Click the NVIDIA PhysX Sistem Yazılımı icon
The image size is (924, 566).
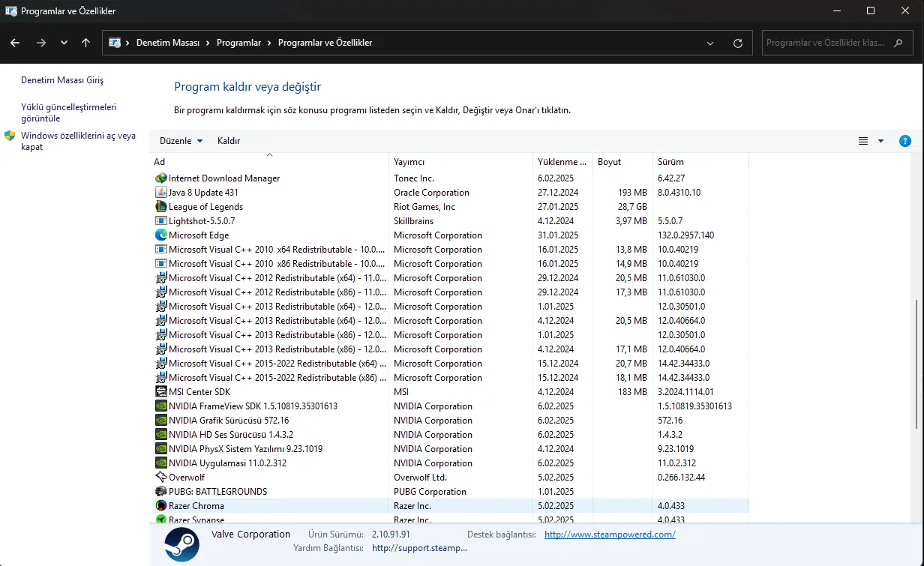(160, 449)
